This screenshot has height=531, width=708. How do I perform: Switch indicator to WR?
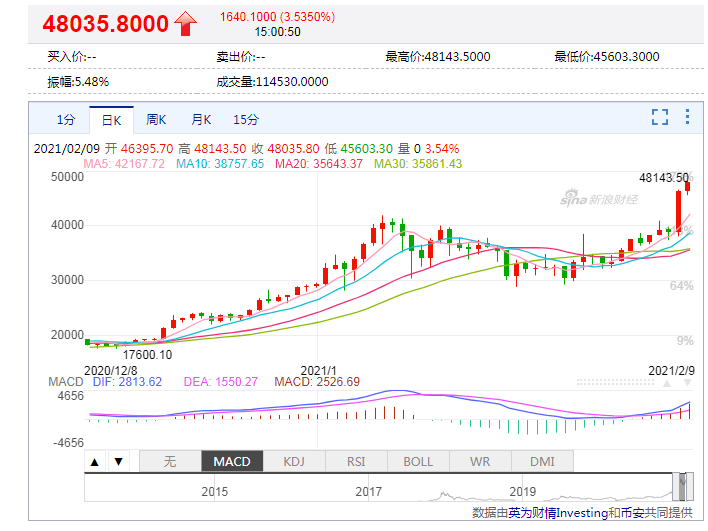pos(480,461)
